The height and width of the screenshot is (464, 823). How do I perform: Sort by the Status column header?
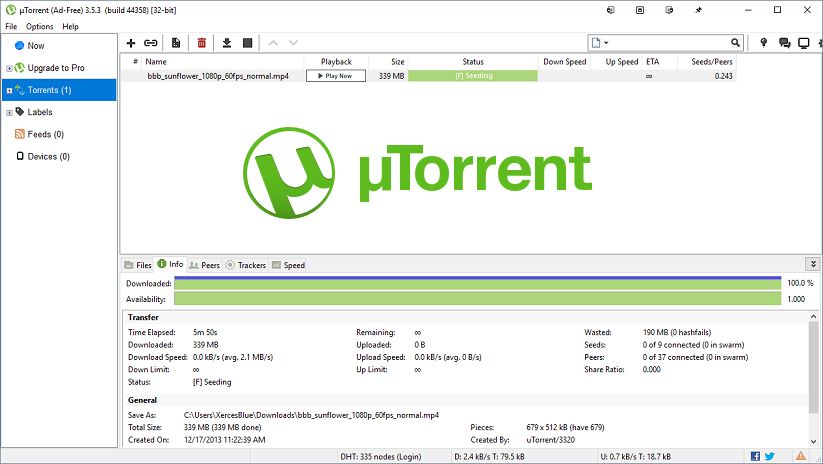(x=473, y=61)
